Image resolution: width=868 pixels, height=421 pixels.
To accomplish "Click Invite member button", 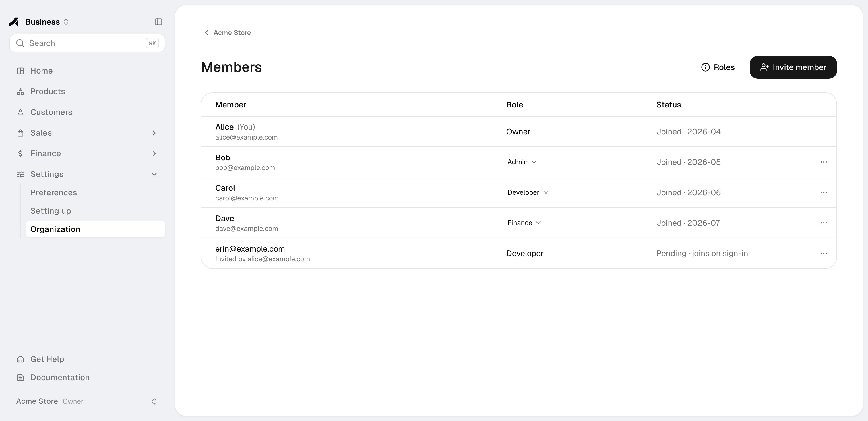I will [x=793, y=67].
